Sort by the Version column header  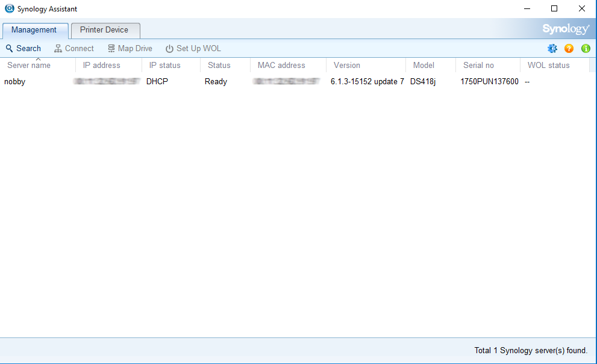[x=366, y=65]
